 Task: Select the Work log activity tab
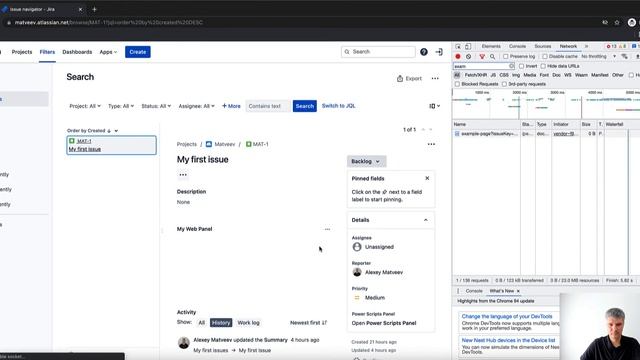pos(249,322)
